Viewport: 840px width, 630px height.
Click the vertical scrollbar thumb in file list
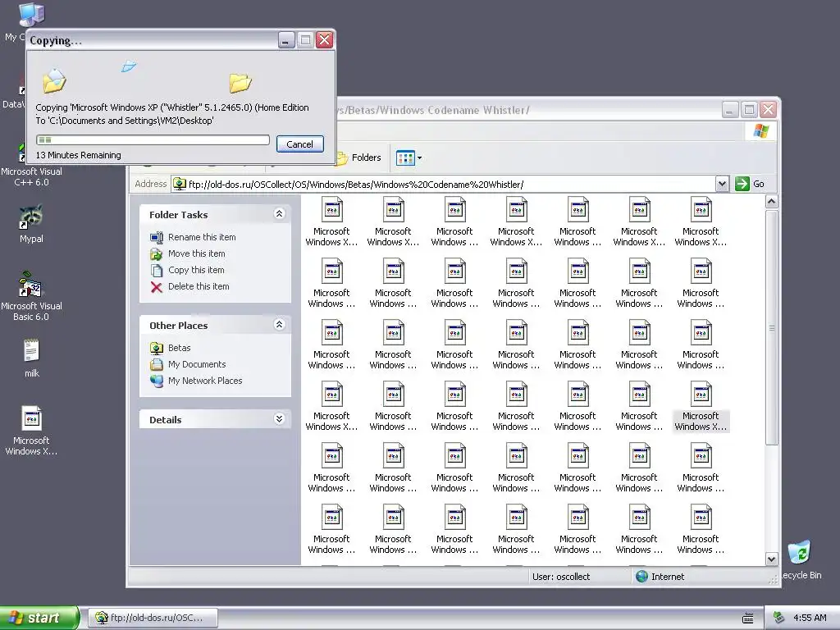pos(771,327)
